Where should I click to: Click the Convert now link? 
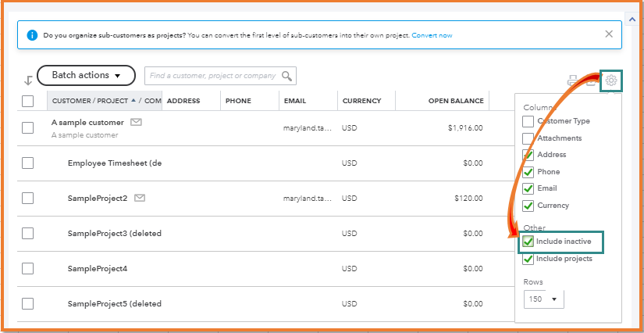pyautogui.click(x=432, y=35)
